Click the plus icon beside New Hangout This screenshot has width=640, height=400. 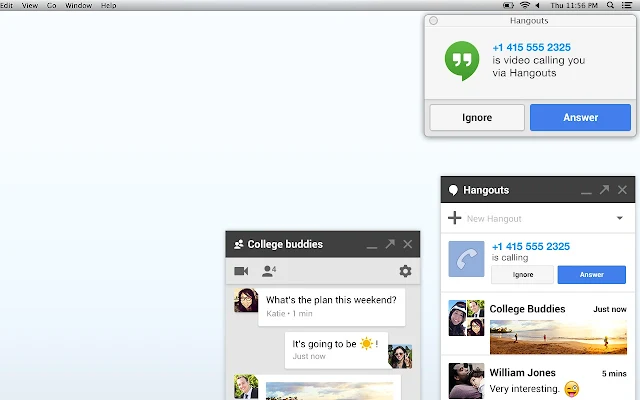(x=454, y=218)
